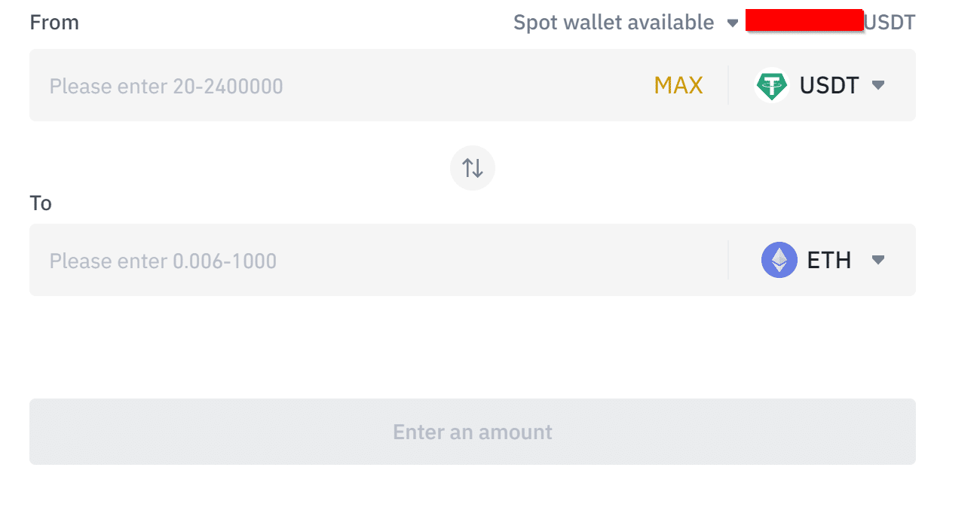This screenshot has height=510, width=980.
Task: Open the USDT currency dropdown arrow
Action: coord(877,85)
